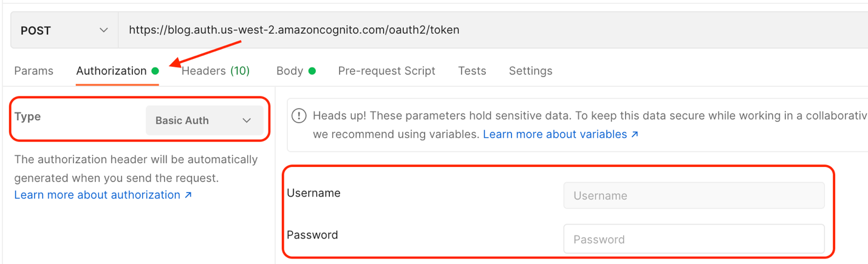Open the Learn more about authorization link
This screenshot has width=868, height=264.
pyautogui.click(x=97, y=195)
